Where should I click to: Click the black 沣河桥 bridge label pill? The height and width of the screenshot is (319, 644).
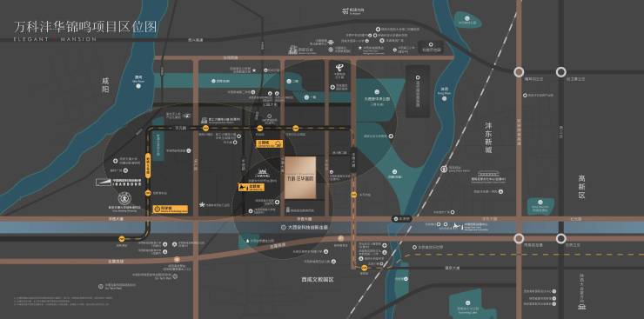pos(401,219)
